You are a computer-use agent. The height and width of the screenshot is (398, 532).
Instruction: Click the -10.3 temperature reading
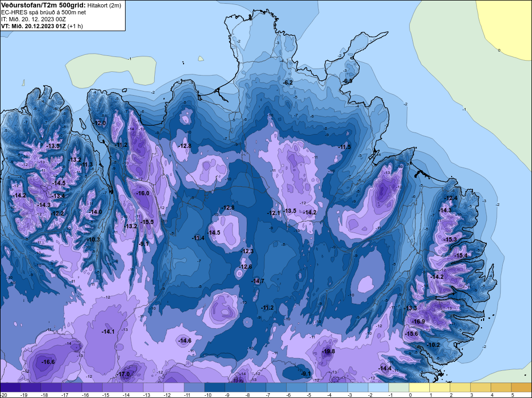pyautogui.click(x=94, y=239)
